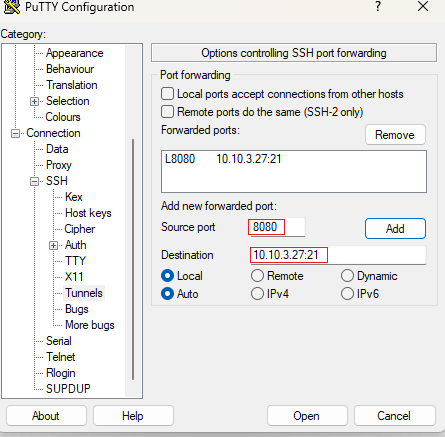Screen dimensions: 445x437
Task: Click into the Source port field
Action: [277, 227]
